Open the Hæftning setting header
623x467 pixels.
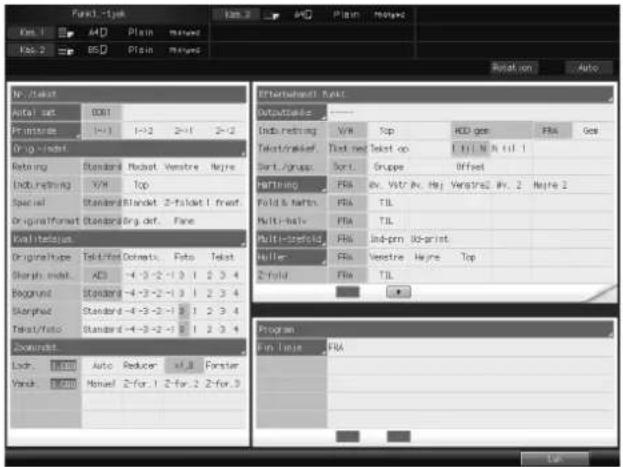pos(292,185)
